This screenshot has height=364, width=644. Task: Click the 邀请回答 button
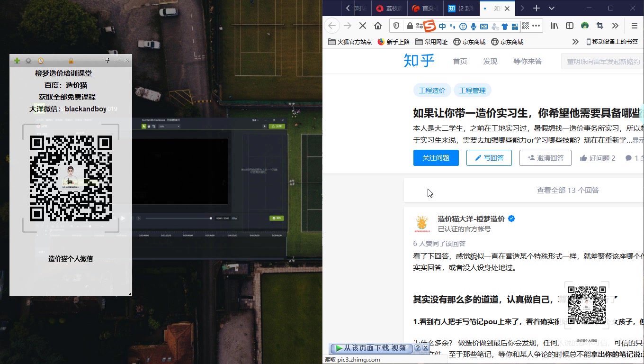point(546,158)
